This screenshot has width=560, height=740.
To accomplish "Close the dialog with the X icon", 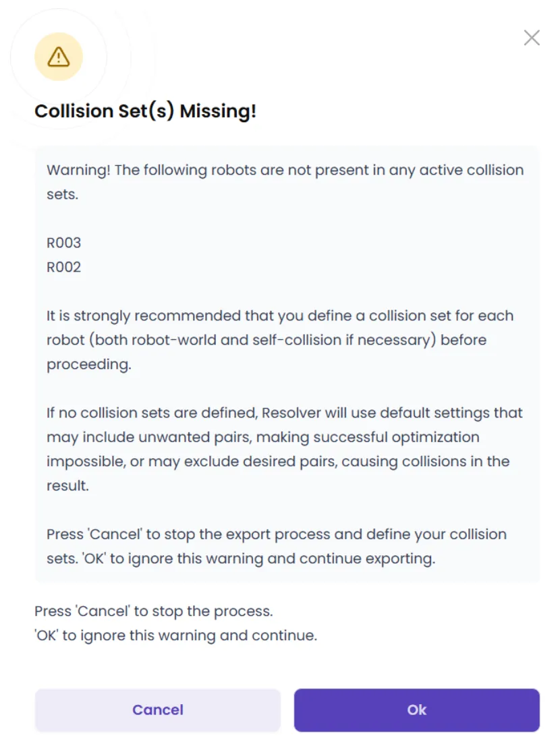I will point(532,38).
